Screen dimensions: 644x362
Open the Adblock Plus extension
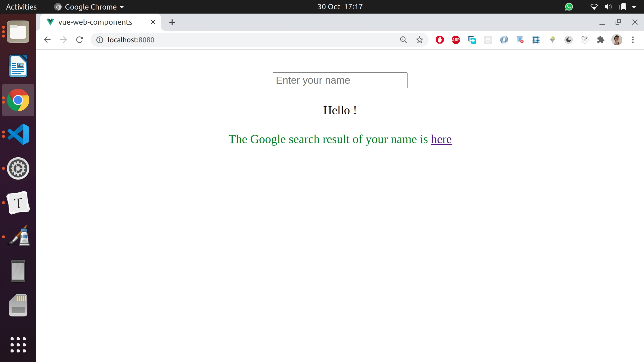coord(456,40)
